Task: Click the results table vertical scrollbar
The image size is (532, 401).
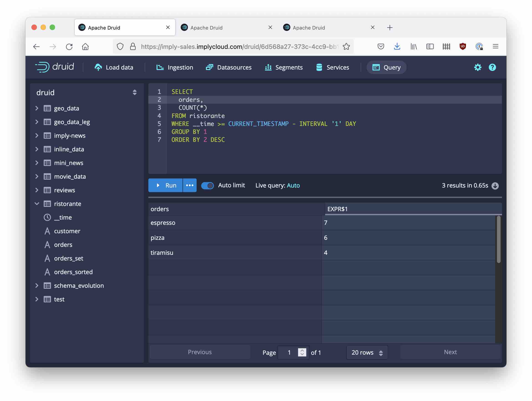Action: coord(499,239)
